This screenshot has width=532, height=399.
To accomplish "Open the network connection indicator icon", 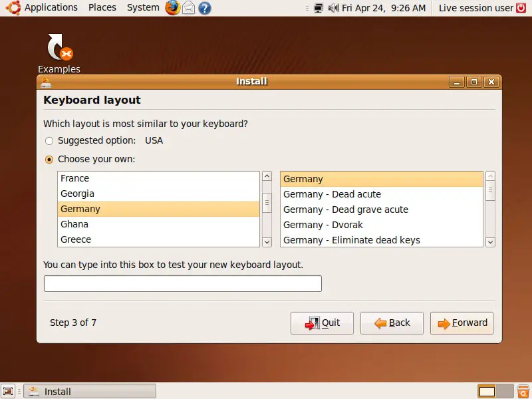I will (319, 8).
